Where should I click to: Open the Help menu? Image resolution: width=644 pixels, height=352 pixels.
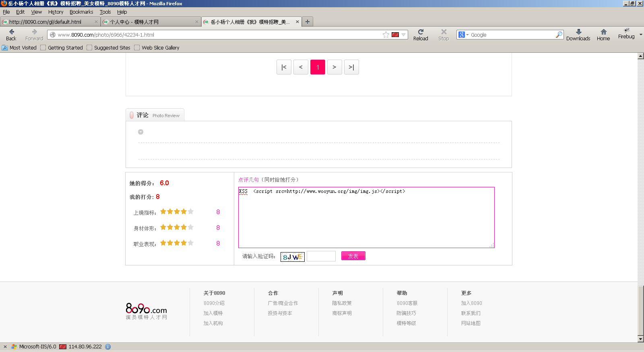(122, 12)
